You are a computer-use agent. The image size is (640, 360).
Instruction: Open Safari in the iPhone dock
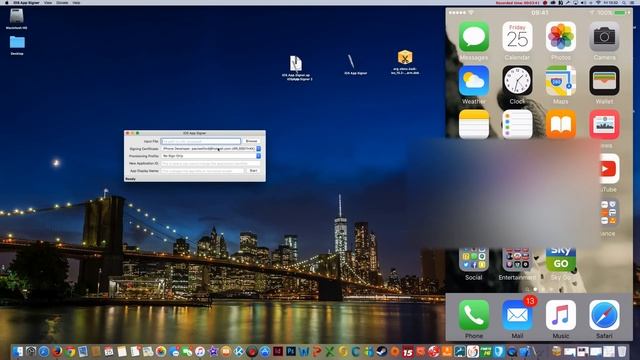604,315
